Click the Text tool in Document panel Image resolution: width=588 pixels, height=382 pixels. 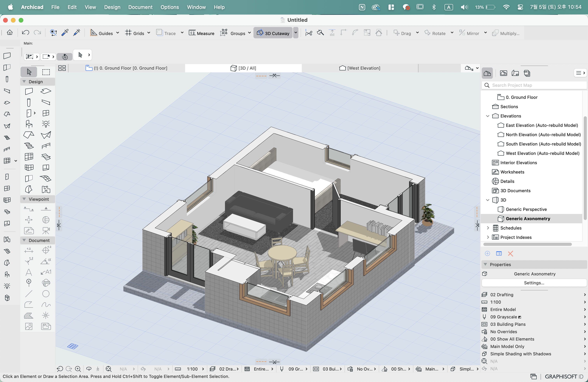coord(29,272)
